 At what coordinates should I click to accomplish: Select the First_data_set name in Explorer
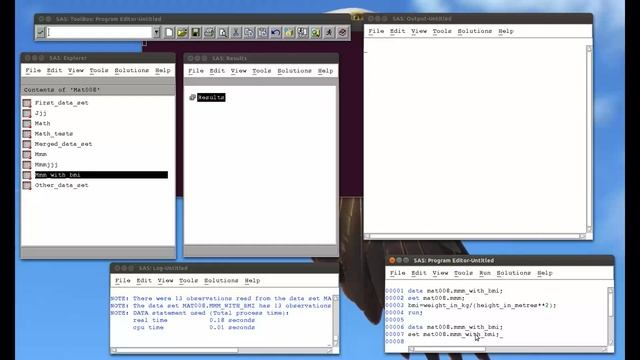61,103
